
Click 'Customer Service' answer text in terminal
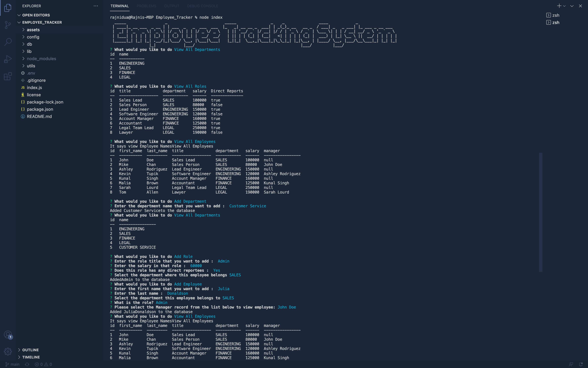click(x=248, y=206)
